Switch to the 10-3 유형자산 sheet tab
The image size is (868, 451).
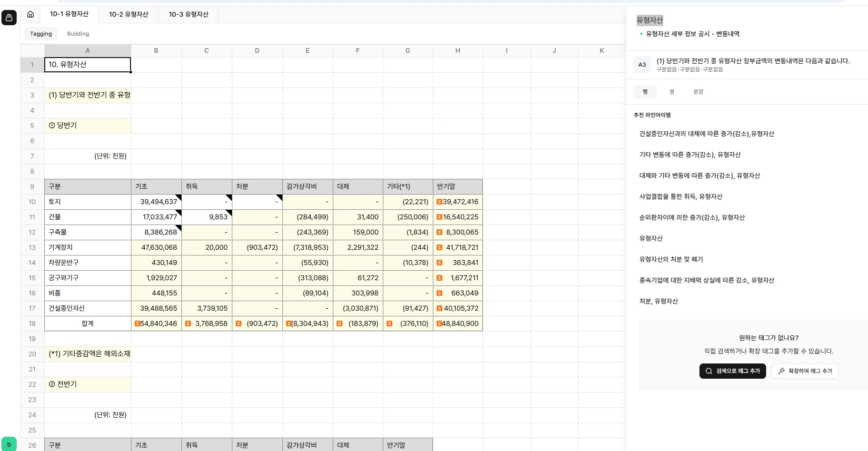(x=188, y=14)
